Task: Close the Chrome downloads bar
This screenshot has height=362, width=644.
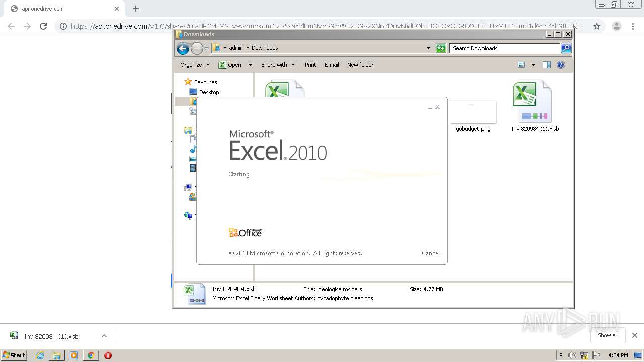Action: point(635,335)
